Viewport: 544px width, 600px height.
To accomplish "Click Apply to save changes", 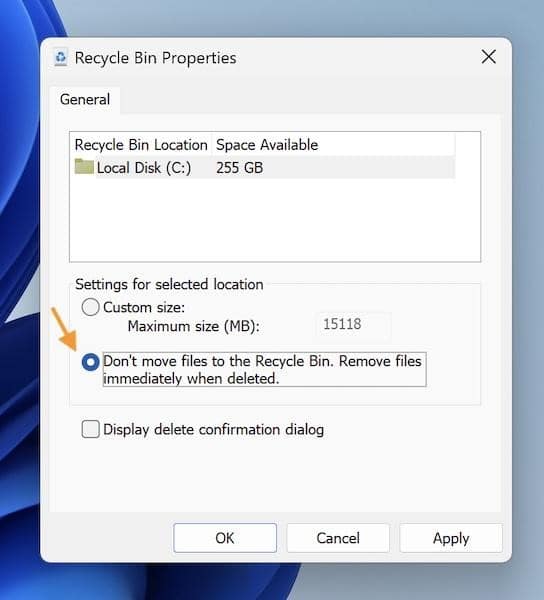I will (451, 538).
